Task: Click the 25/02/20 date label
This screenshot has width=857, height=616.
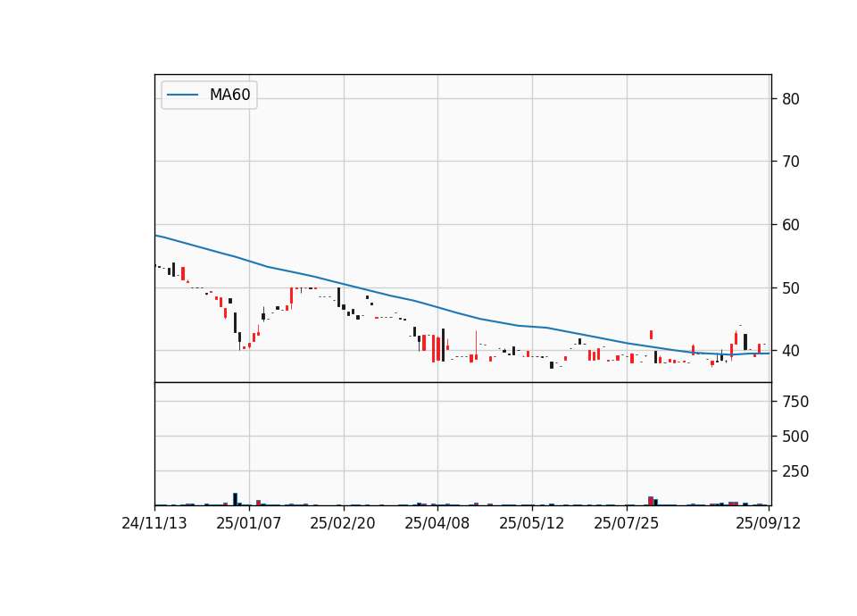Action: coord(343,523)
